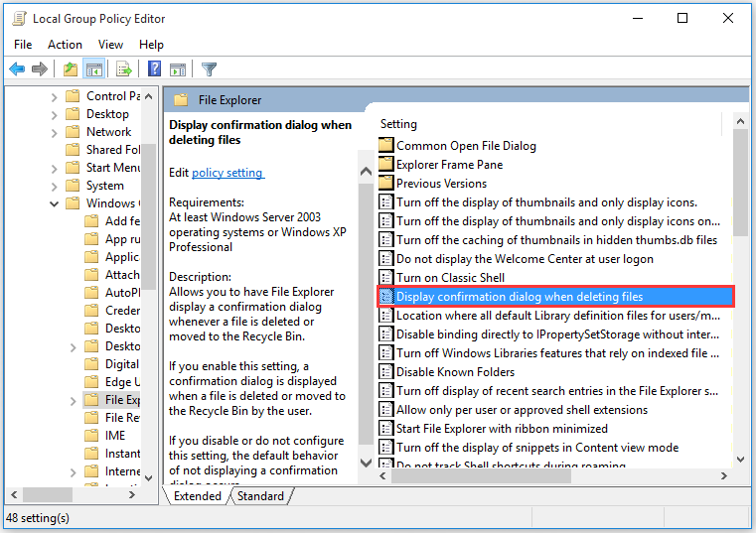Image resolution: width=756 pixels, height=533 pixels.
Task: Click the Filter funnel toolbar icon
Action: 209,69
